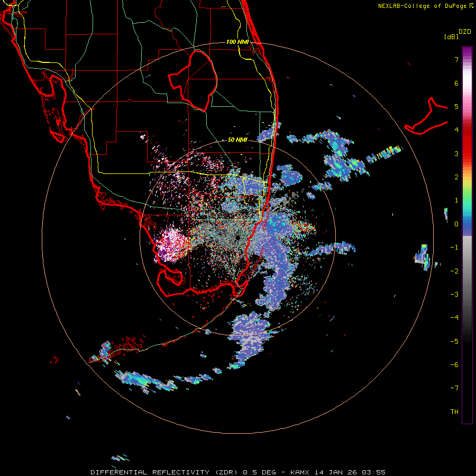Viewport: 476px width, 476px height.
Task: Click the 6 value on the color scale
Action: 456,83
